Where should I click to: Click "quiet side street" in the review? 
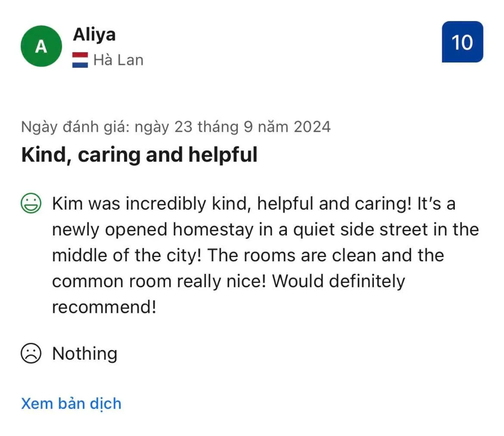[355, 229]
